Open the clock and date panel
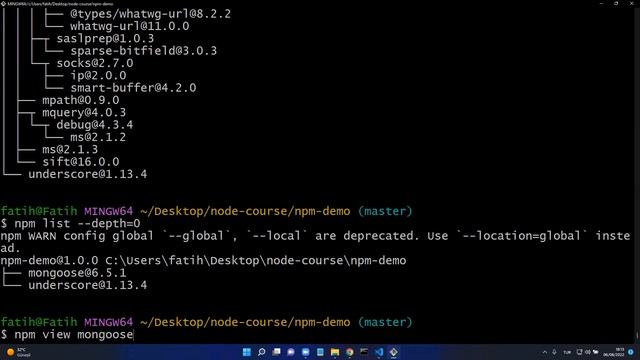The height and width of the screenshot is (360, 640). click(614, 352)
